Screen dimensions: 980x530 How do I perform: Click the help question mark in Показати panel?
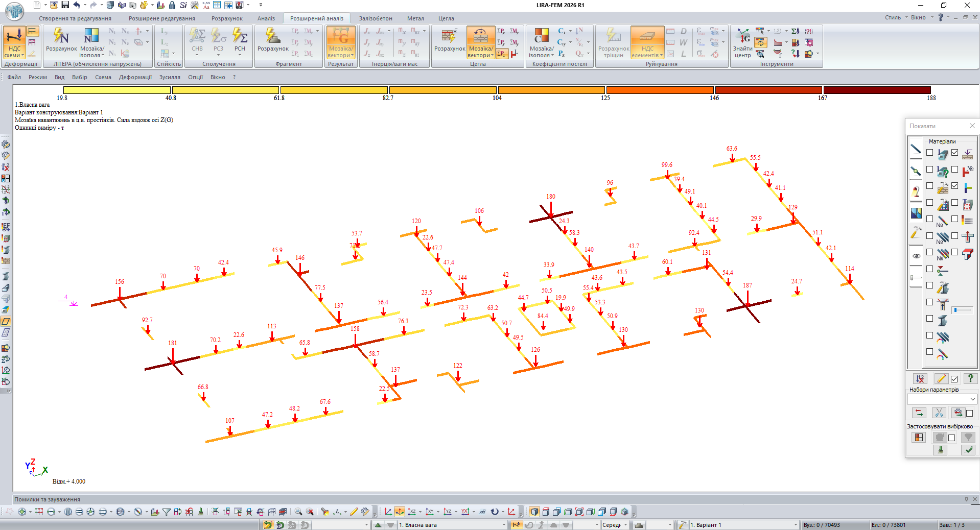(x=970, y=378)
